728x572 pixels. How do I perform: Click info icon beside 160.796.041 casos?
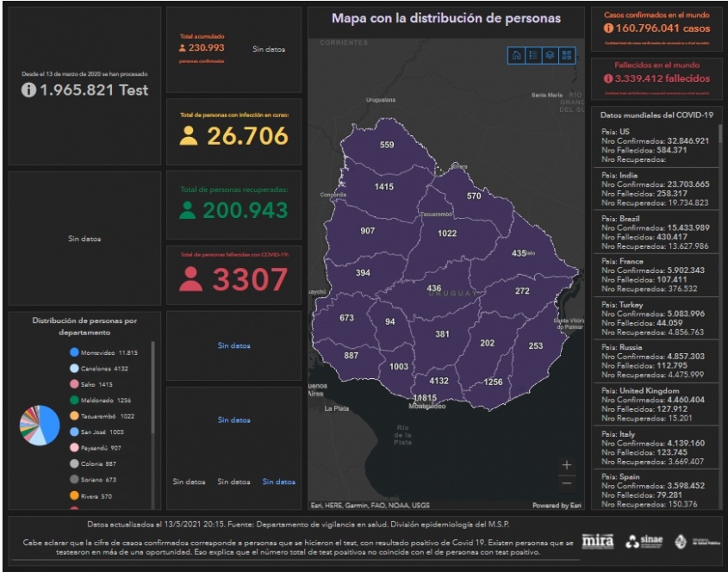pos(607,29)
